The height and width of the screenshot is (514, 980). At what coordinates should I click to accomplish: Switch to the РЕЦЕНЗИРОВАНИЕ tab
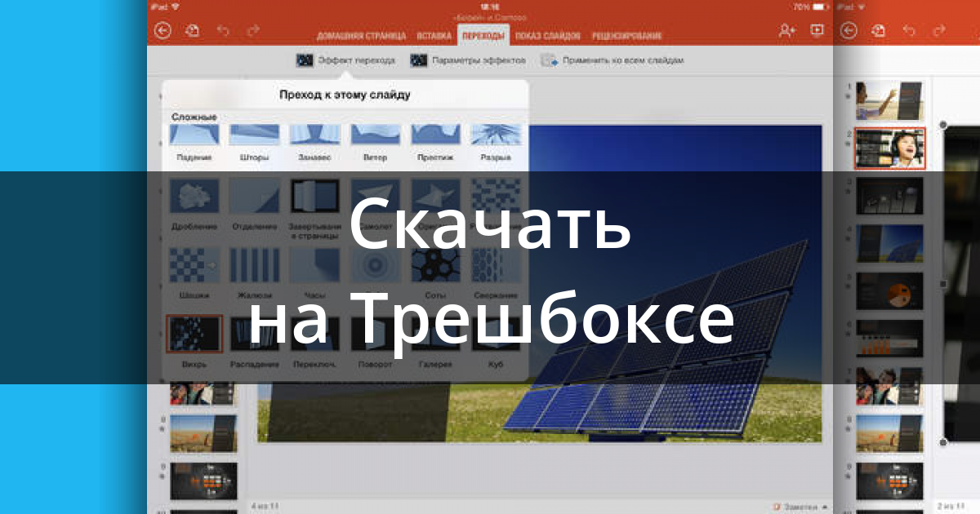pos(626,36)
